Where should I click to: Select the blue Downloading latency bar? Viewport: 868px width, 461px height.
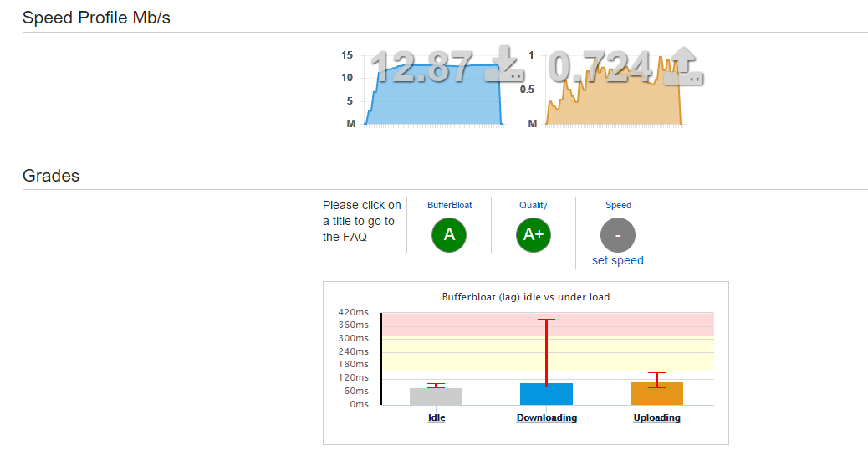pos(546,394)
